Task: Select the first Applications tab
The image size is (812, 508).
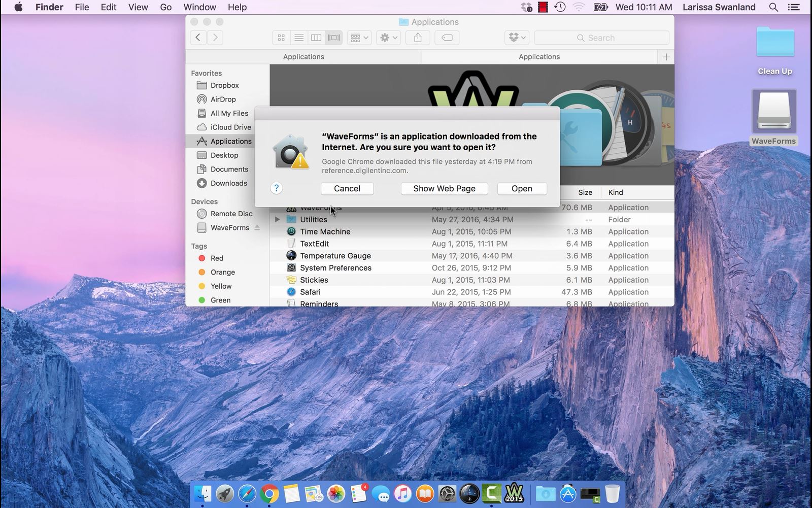Action: [x=303, y=57]
